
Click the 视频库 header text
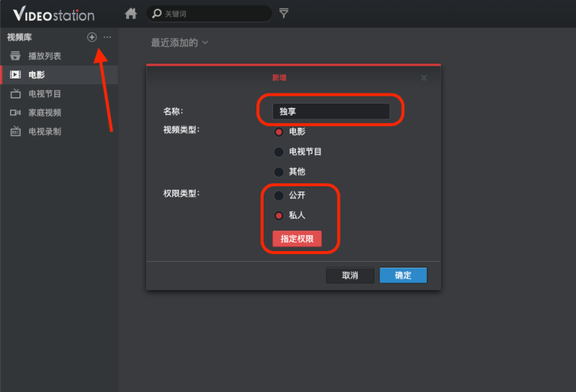(x=19, y=37)
